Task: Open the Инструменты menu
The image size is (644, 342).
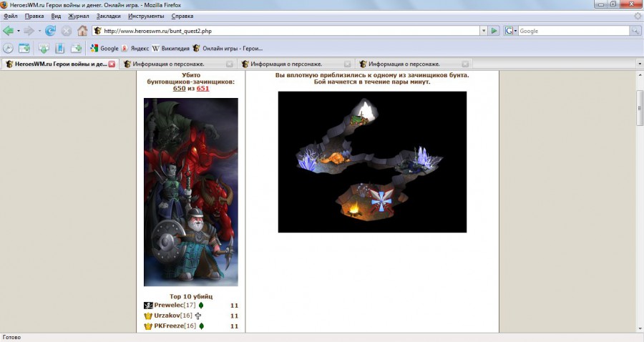Action: 146,16
